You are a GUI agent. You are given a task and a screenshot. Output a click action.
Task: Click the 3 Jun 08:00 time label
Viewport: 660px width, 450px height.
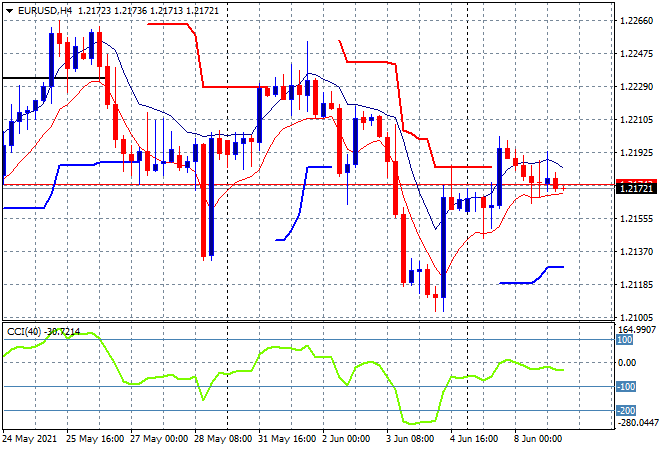click(410, 439)
